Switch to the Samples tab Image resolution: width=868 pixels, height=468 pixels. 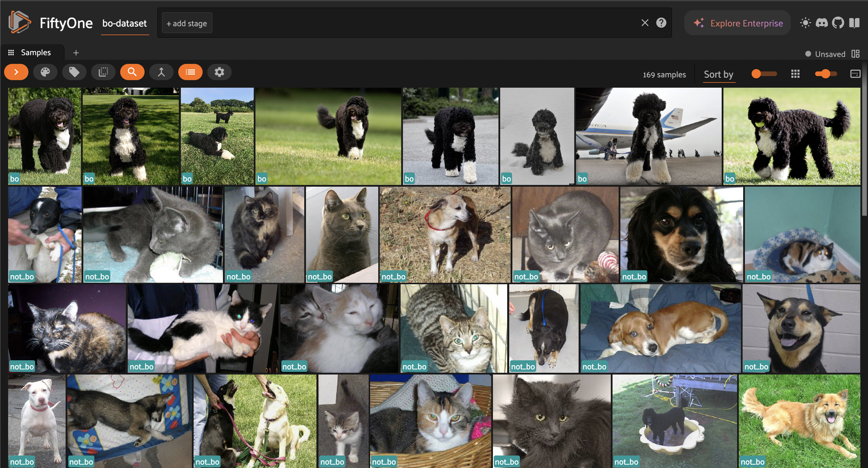35,53
